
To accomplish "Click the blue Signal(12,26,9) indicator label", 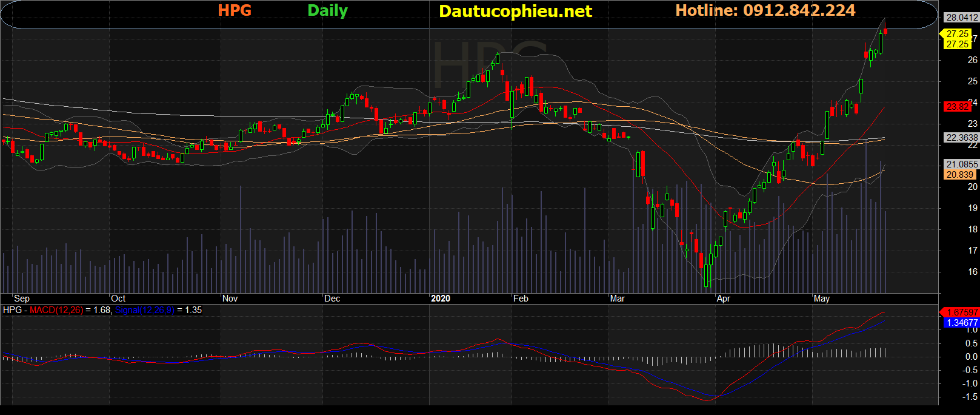I will (144, 310).
